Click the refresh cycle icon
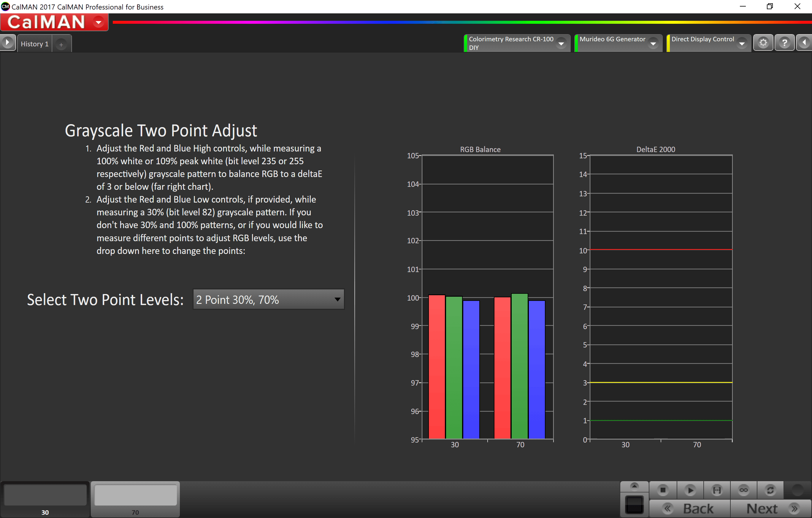 tap(770, 490)
